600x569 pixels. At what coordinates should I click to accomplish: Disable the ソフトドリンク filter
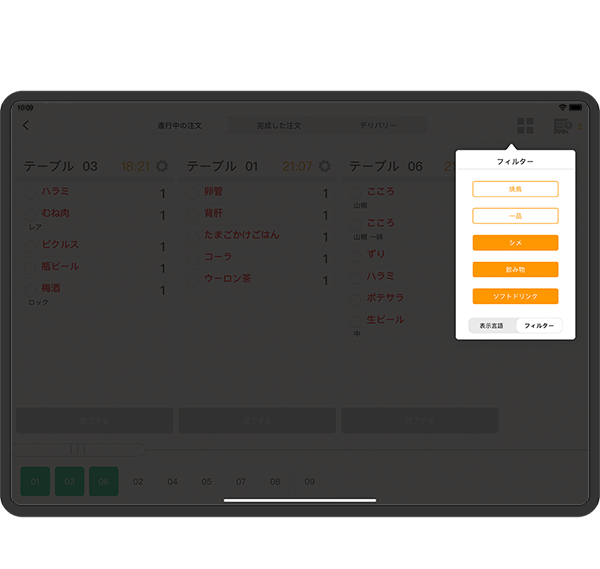[515, 296]
